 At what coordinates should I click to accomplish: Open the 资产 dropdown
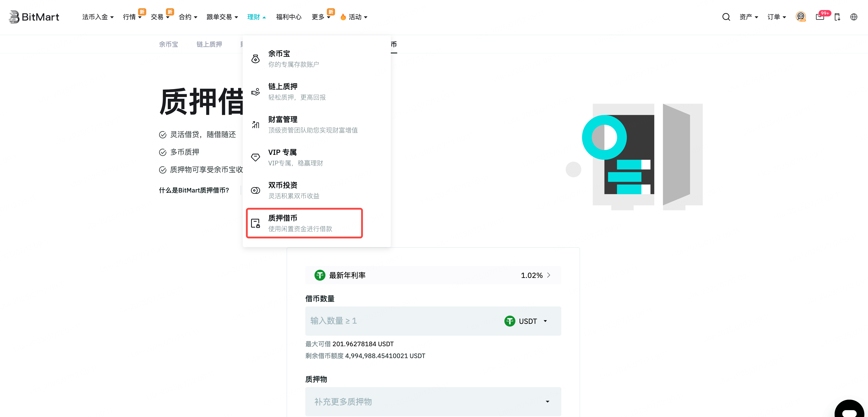tap(749, 17)
